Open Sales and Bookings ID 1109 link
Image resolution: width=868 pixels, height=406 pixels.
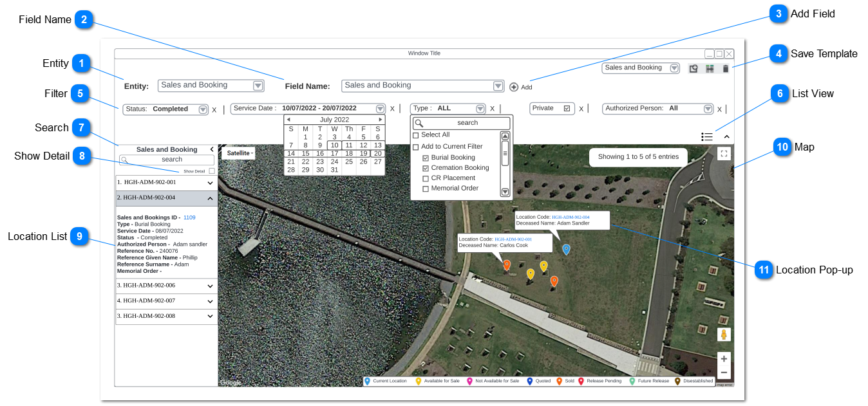click(x=189, y=217)
